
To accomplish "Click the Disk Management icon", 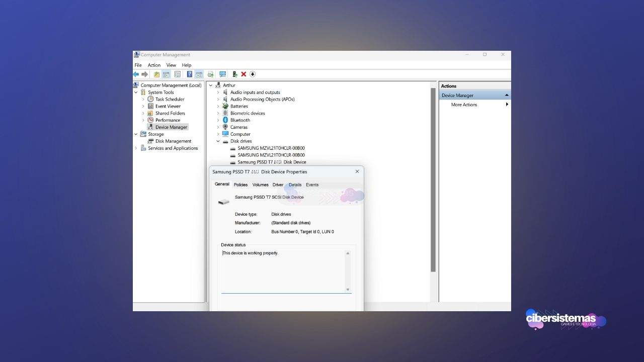I will tap(150, 141).
